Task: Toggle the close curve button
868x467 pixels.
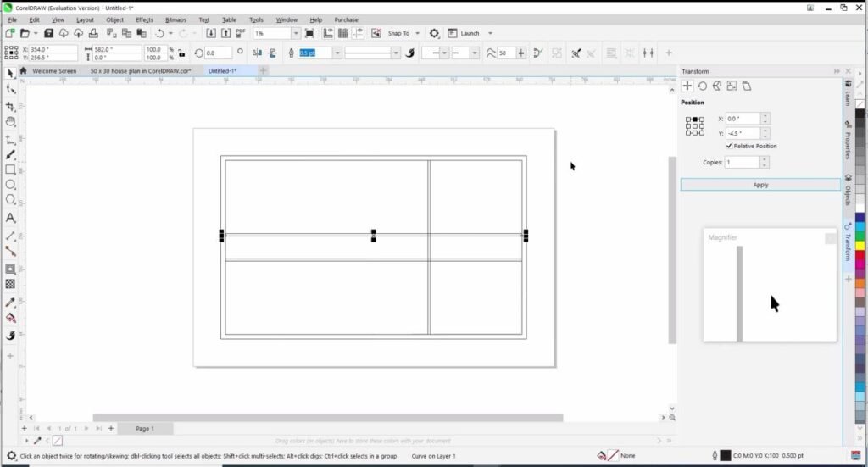Action: pos(538,53)
